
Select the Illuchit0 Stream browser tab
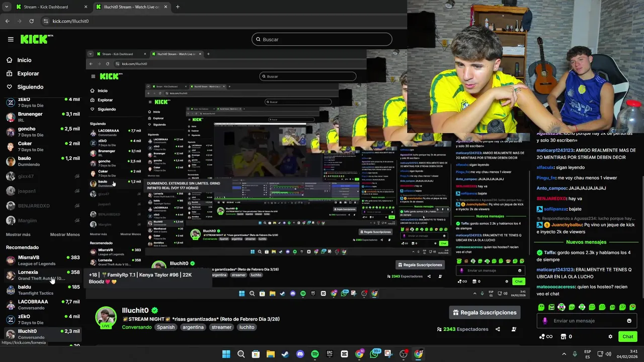(131, 7)
